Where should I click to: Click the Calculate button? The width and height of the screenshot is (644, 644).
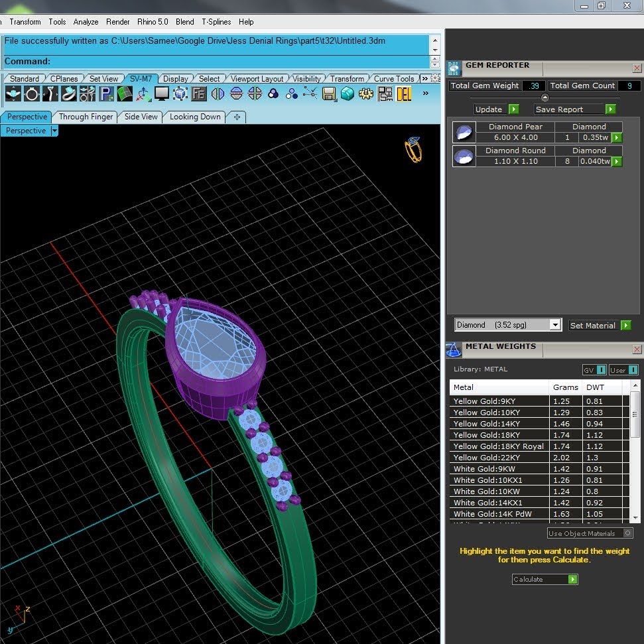click(x=545, y=579)
